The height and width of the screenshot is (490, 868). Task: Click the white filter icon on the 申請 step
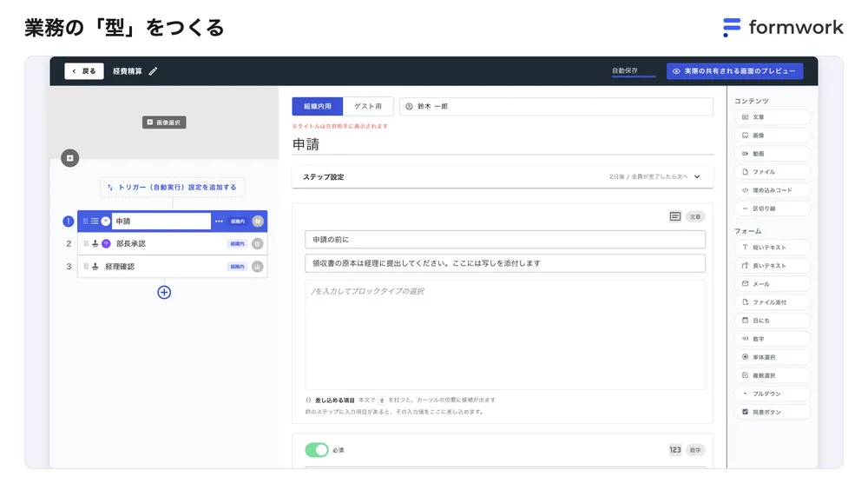pyautogui.click(x=106, y=222)
